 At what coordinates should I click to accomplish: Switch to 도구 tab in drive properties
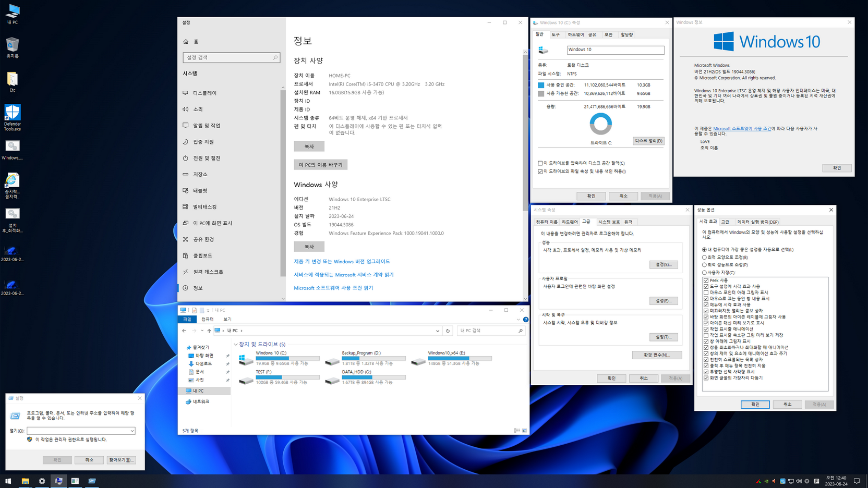(556, 34)
